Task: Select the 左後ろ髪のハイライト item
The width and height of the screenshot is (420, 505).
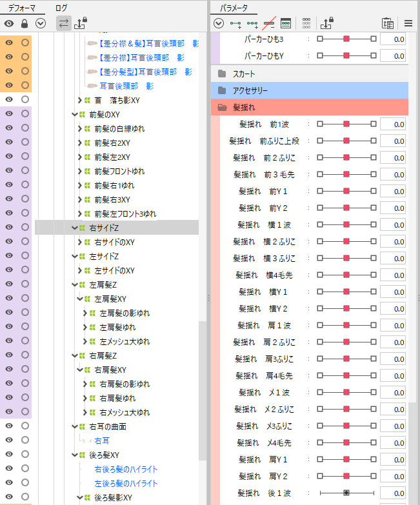Action: (126, 484)
